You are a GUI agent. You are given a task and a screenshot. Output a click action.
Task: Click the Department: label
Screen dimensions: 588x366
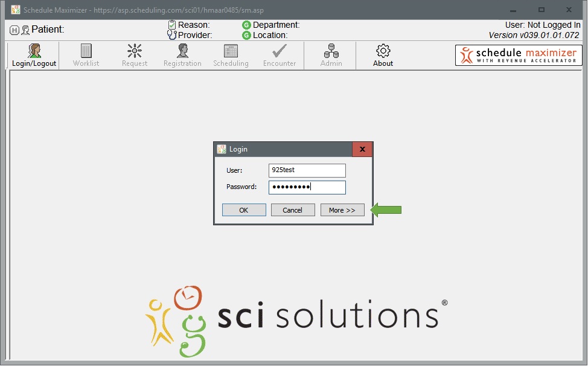coord(276,25)
